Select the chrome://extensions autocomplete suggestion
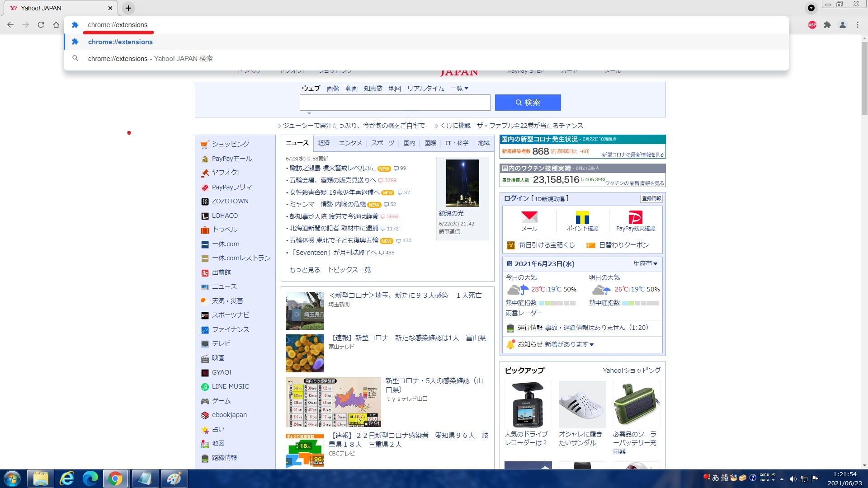 coord(426,42)
